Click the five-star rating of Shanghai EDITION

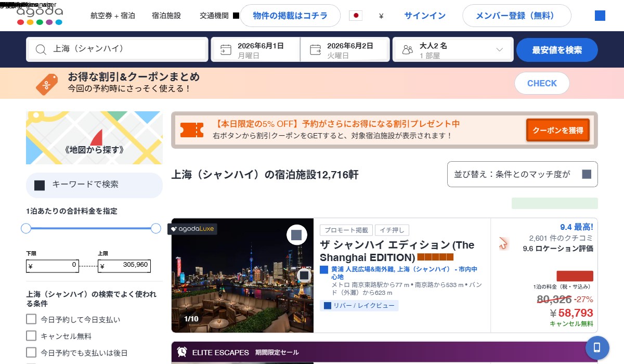pyautogui.click(x=435, y=257)
